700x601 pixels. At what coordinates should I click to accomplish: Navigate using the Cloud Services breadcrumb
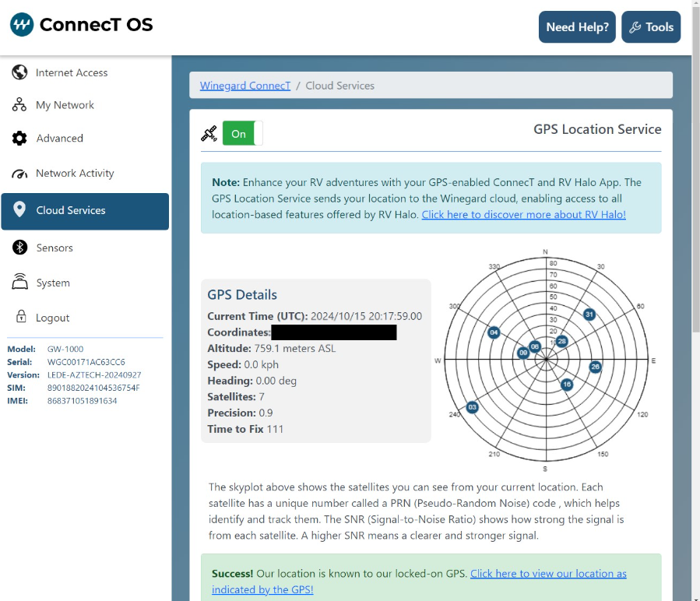pyautogui.click(x=339, y=85)
